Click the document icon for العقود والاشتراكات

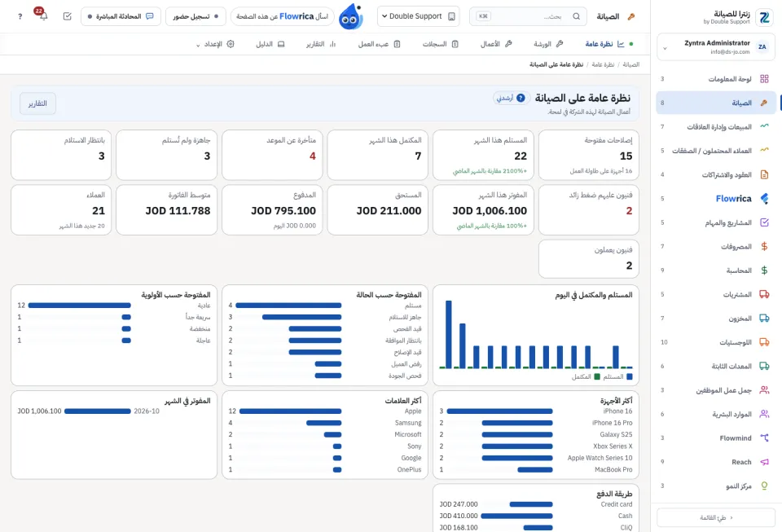(764, 174)
